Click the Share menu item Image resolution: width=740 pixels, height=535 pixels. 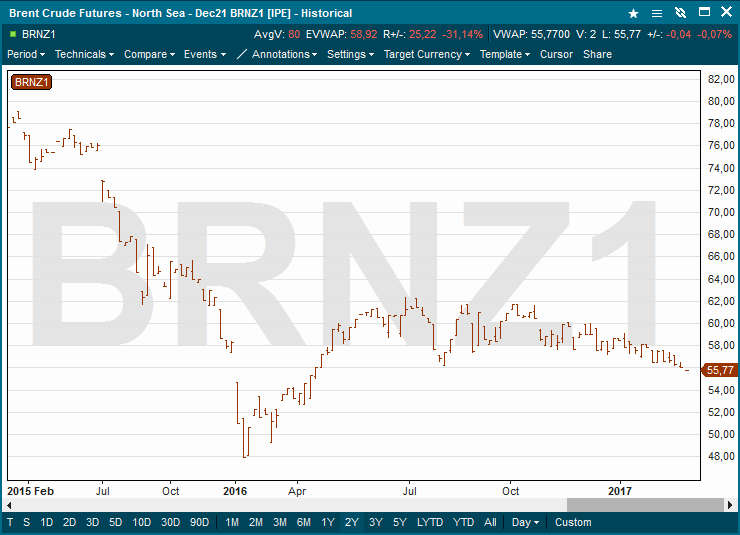click(597, 54)
